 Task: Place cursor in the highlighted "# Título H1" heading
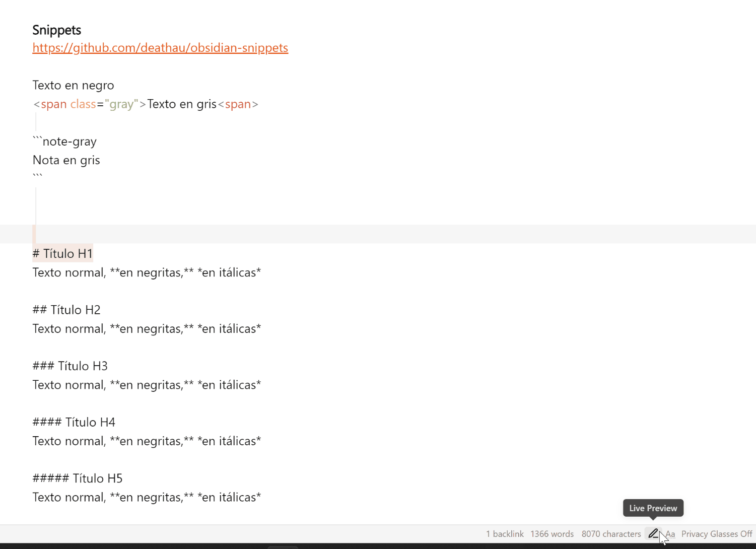(x=62, y=253)
